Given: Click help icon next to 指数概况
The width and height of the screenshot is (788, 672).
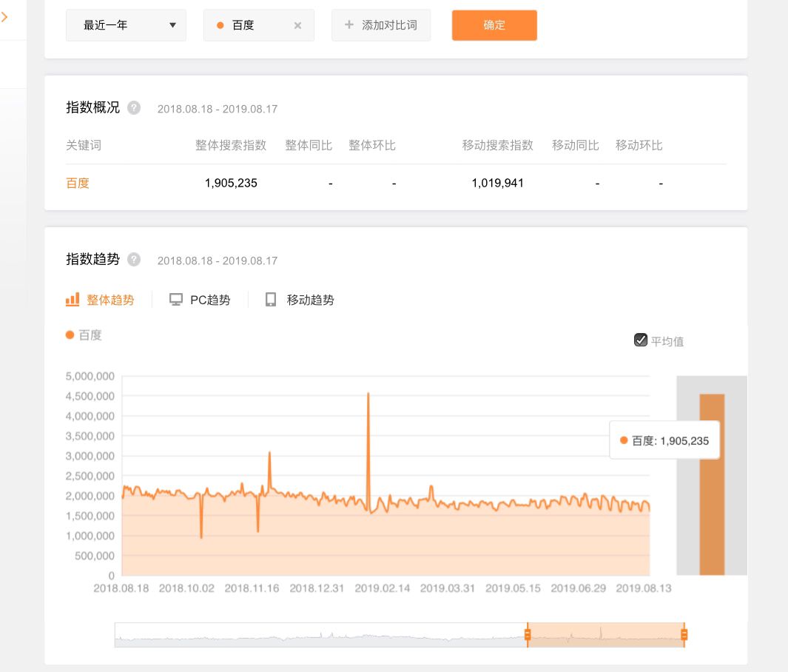Looking at the screenshot, I should 134,107.
